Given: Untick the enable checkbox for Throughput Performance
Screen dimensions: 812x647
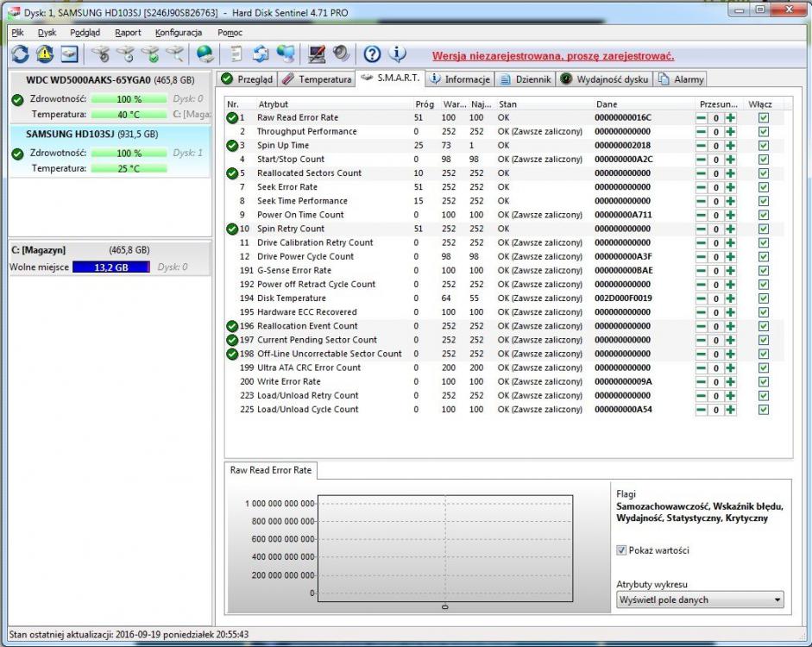Looking at the screenshot, I should 764,132.
